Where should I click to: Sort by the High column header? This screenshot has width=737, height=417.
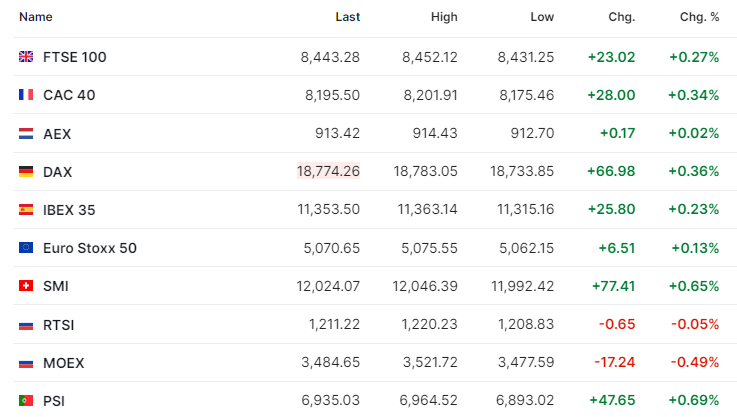point(444,17)
